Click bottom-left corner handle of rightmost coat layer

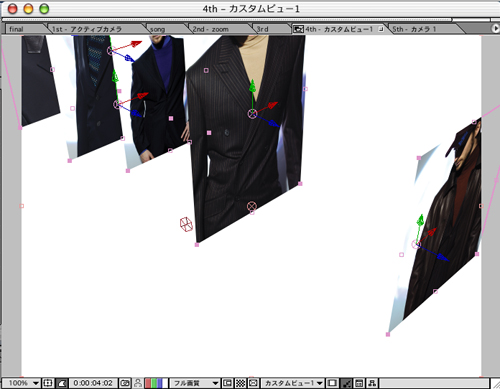pyautogui.click(x=388, y=334)
